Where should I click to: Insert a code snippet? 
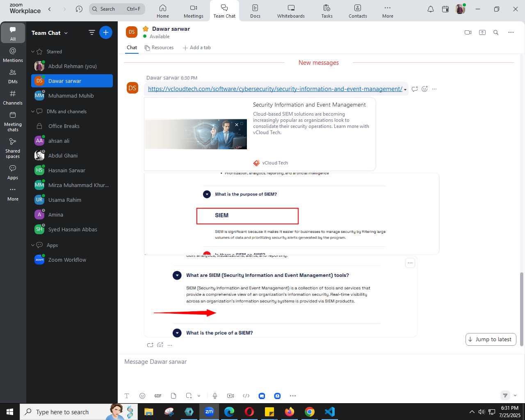click(246, 396)
